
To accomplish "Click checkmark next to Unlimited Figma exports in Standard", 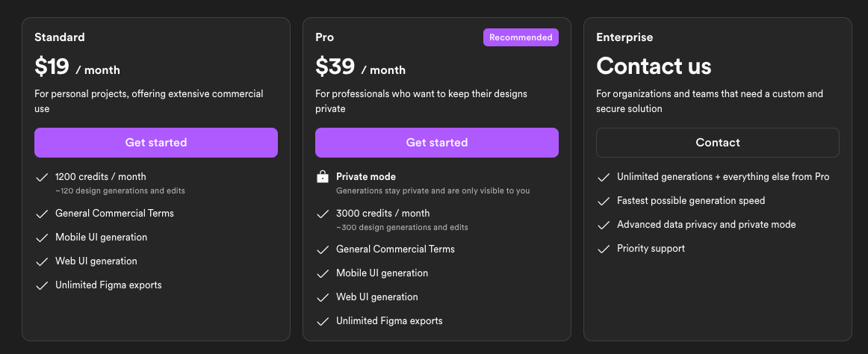I will [42, 286].
